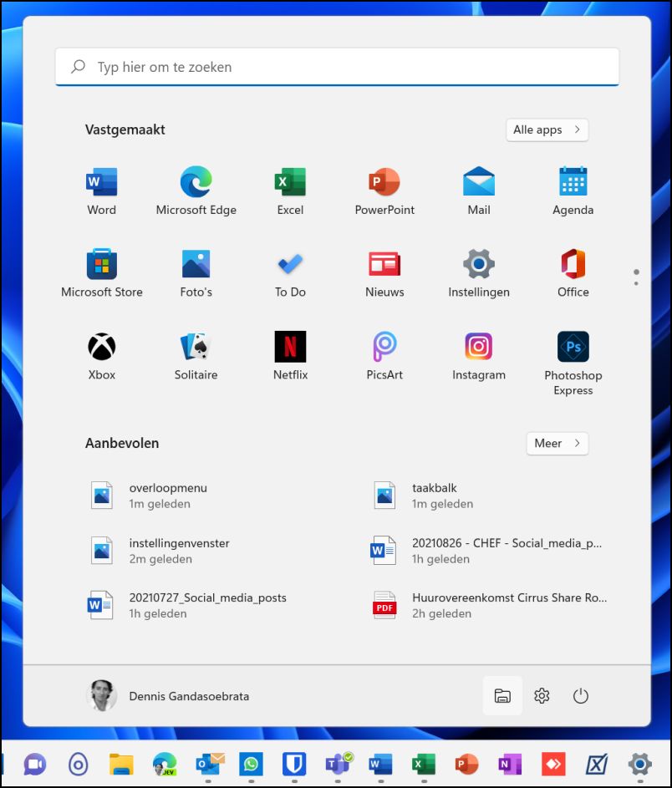Image resolution: width=672 pixels, height=788 pixels.
Task: Open PicsArt
Action: 384,356
